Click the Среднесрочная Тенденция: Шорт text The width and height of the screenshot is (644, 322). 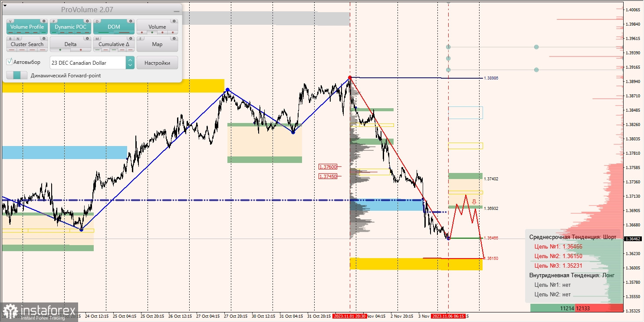[572, 237]
